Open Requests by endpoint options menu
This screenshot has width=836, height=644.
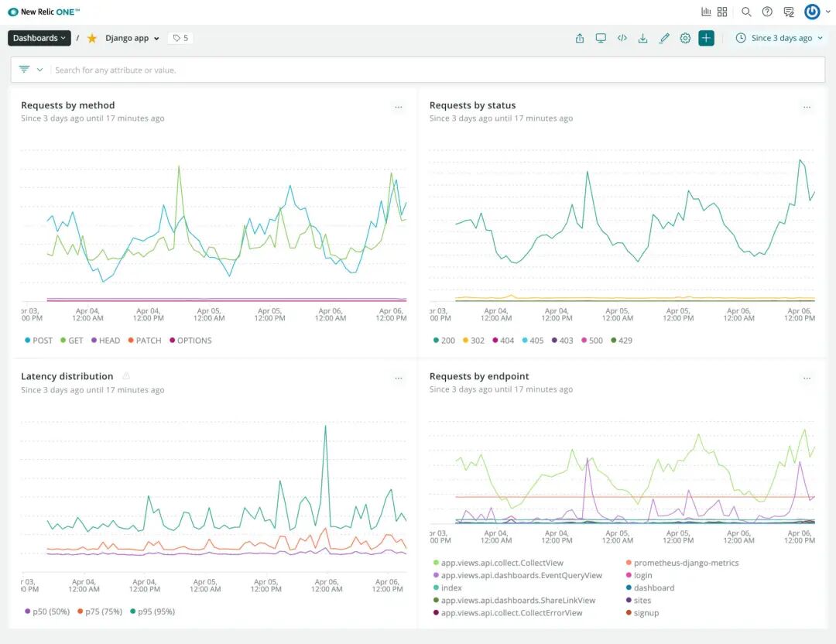tap(807, 378)
